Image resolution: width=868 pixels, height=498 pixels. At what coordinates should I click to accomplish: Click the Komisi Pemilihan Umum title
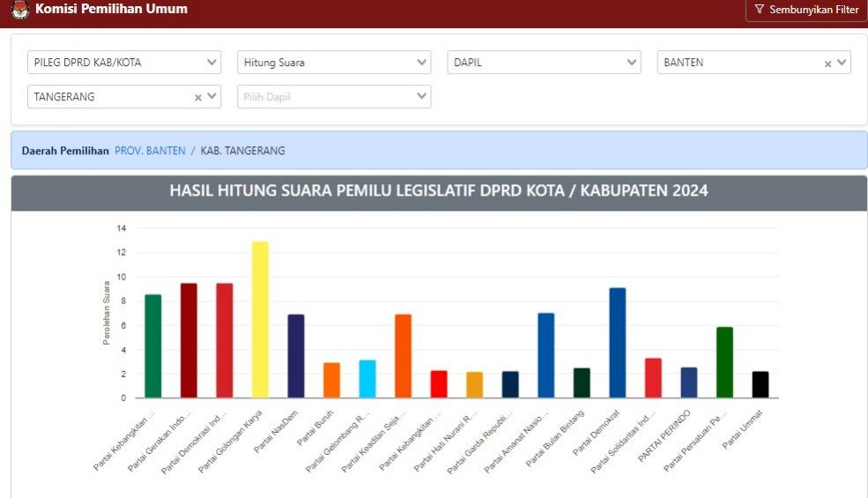[x=111, y=9]
